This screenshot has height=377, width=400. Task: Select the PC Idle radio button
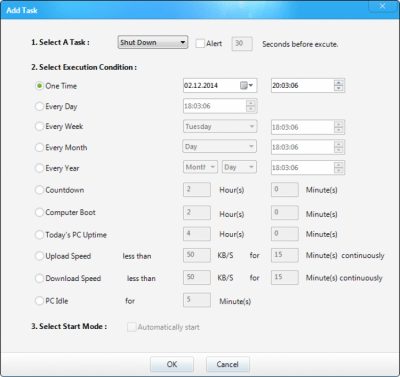[39, 301]
